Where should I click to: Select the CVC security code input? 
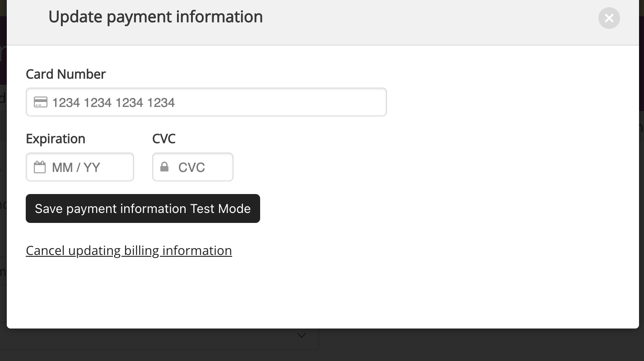coord(193,167)
